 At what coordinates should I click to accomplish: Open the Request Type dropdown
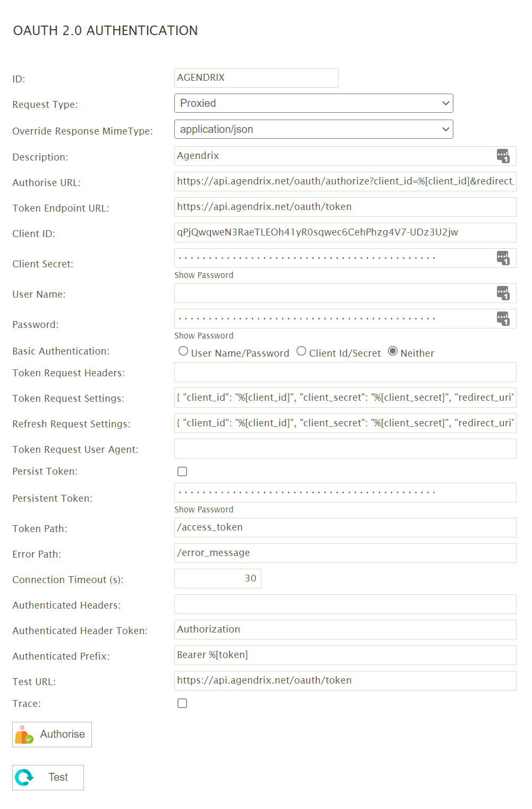pos(314,103)
